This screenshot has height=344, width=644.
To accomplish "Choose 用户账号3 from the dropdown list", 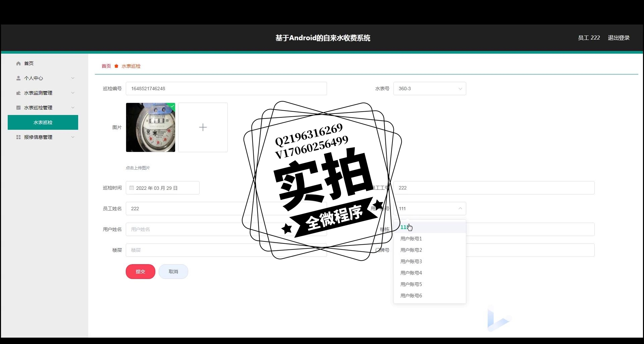I will 430,262.
